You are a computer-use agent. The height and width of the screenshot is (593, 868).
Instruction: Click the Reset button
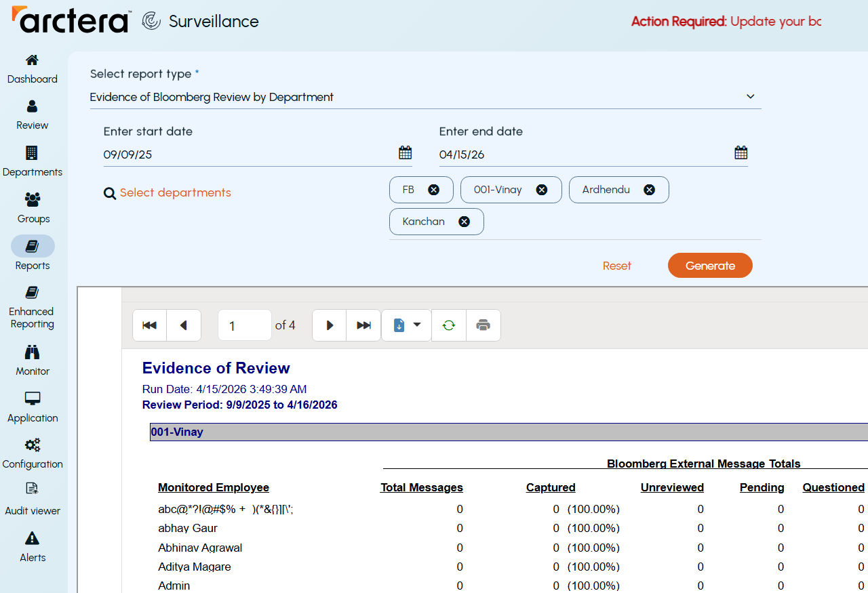[x=617, y=266]
